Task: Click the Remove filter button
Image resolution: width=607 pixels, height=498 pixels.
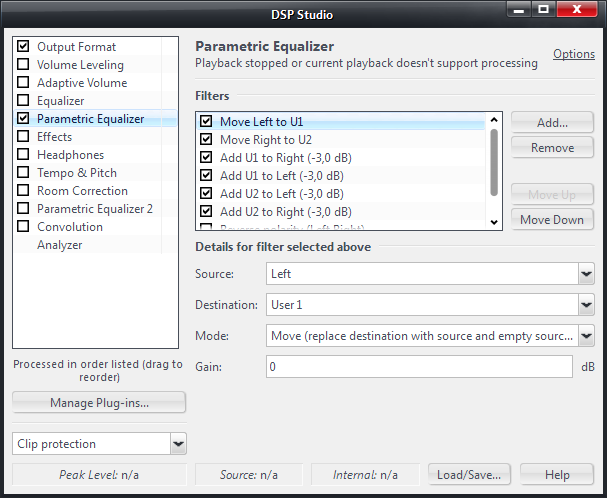Action: pyautogui.click(x=552, y=148)
